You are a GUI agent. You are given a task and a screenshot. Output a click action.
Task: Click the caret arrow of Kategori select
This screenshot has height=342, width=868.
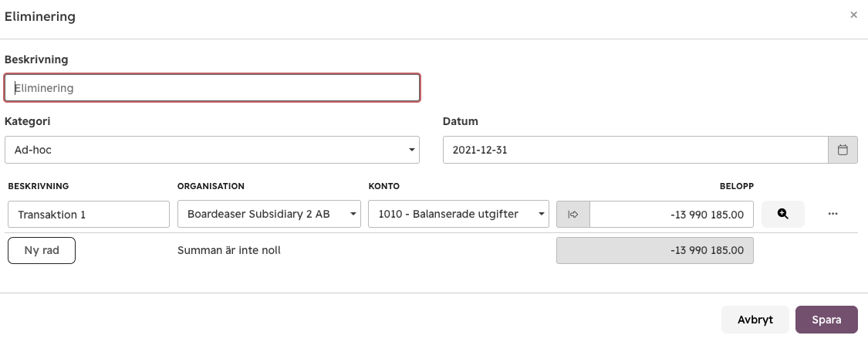coord(411,150)
